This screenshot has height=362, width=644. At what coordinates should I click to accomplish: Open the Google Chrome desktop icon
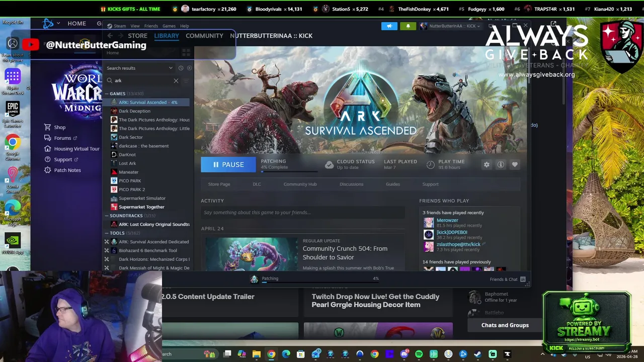pos(13,148)
